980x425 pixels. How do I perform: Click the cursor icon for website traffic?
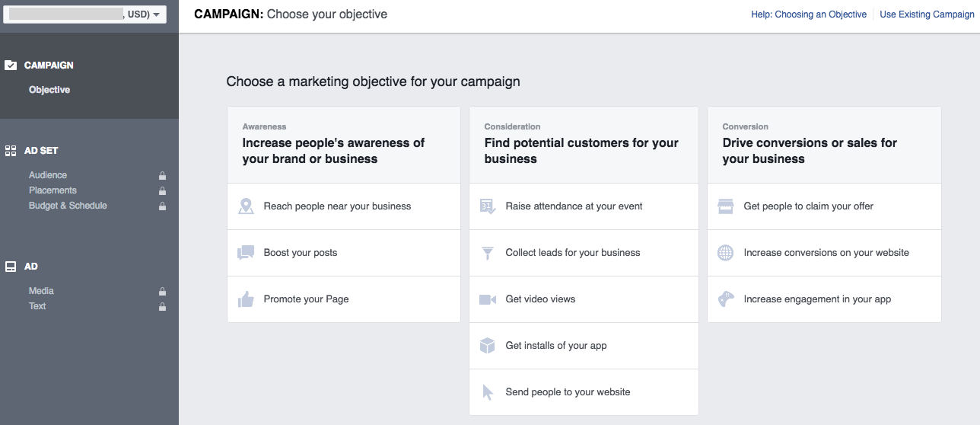click(x=488, y=392)
